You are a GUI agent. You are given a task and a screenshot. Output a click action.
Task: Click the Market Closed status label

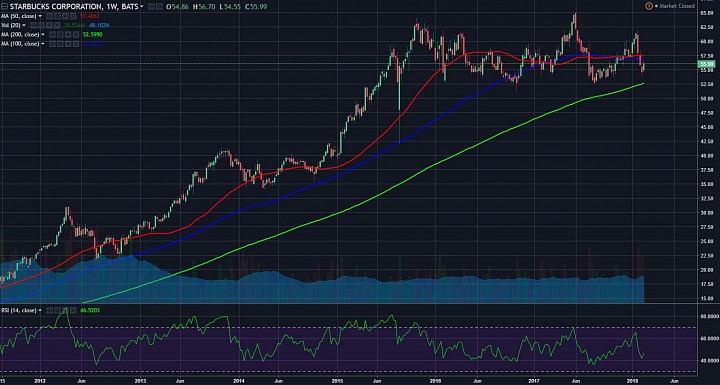(x=676, y=6)
